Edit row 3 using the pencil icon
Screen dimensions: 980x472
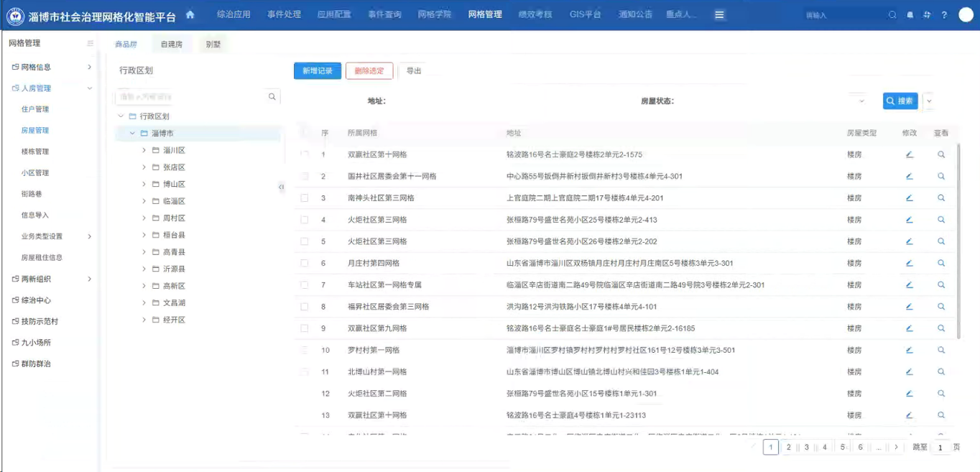(909, 198)
